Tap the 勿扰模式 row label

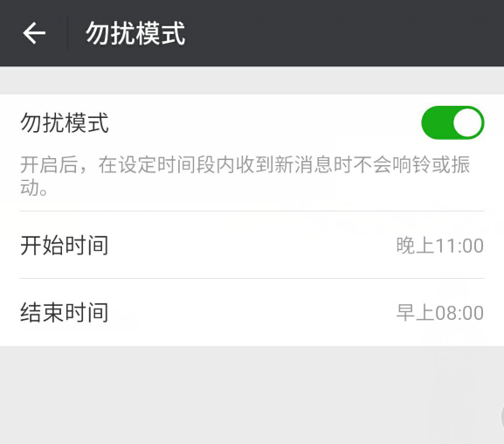65,123
